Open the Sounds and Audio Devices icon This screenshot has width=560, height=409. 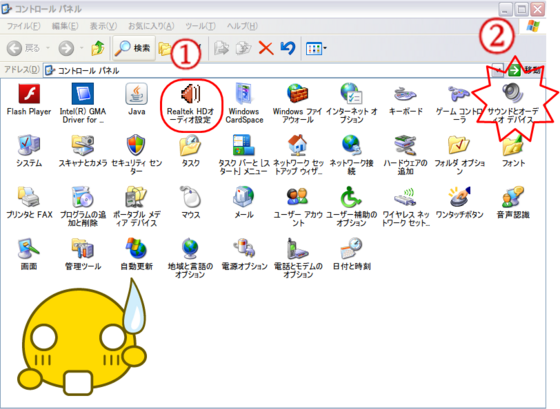pyautogui.click(x=512, y=93)
